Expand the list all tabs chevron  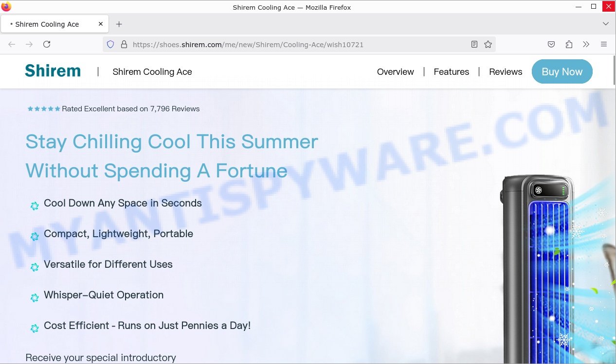pos(606,24)
